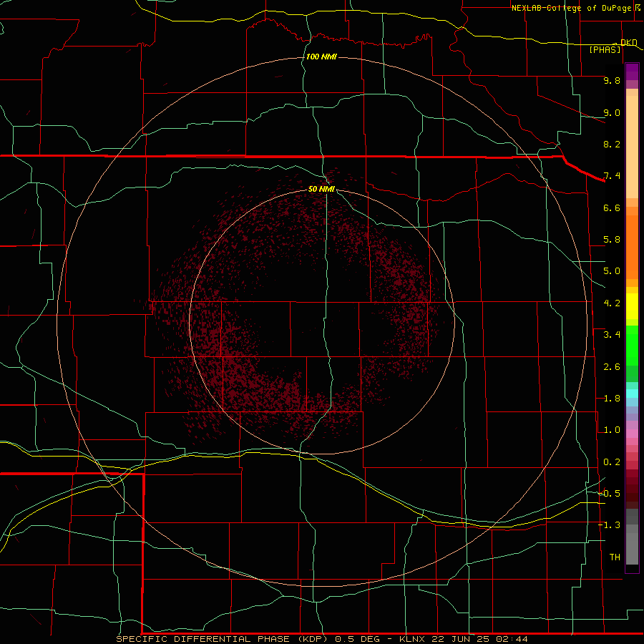
Task: Click the 5.8 value on the color scale
Action: (612, 240)
